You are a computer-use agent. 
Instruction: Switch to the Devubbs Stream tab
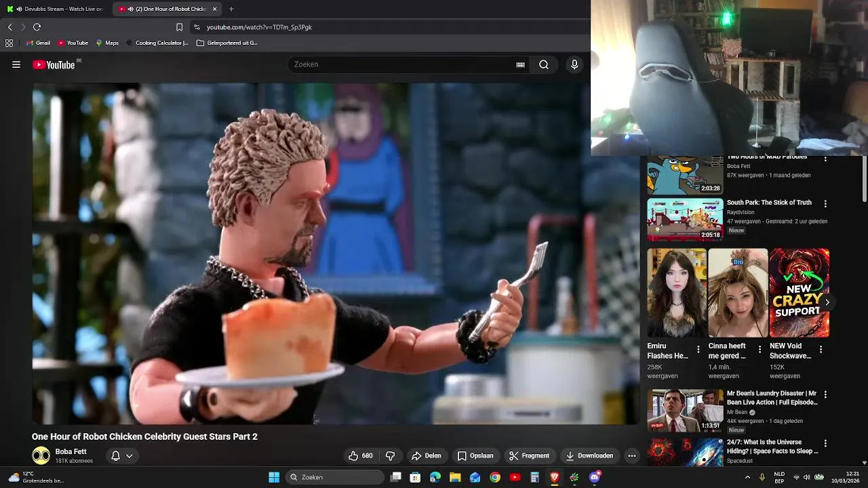(x=56, y=9)
